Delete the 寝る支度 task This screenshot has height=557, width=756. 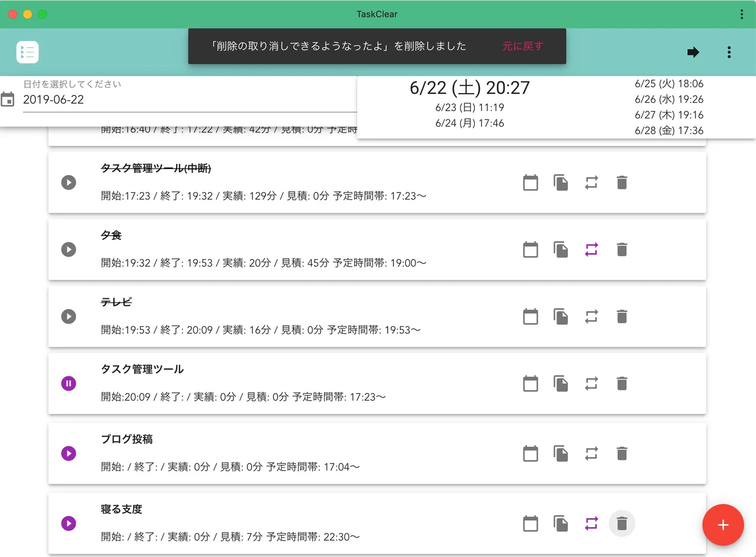tap(622, 524)
